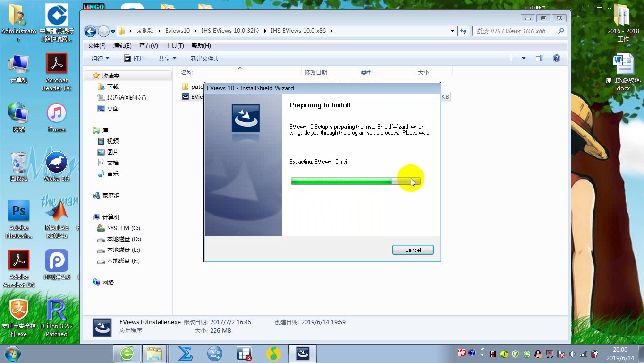644x363 pixels.
Task: Open the 编辑(E) menu
Action: pos(122,46)
